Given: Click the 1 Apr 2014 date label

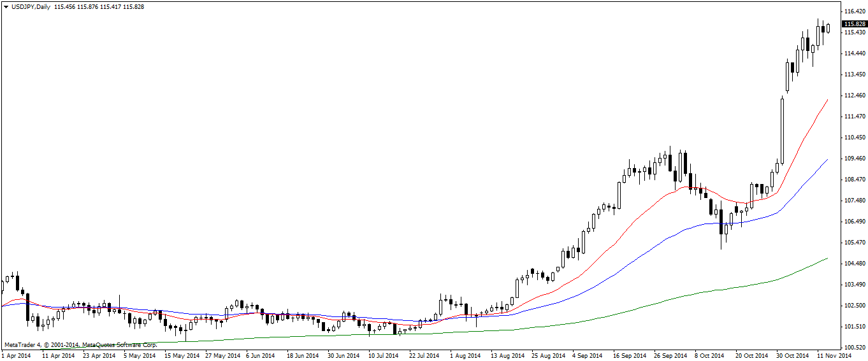Looking at the screenshot, I should tap(16, 355).
